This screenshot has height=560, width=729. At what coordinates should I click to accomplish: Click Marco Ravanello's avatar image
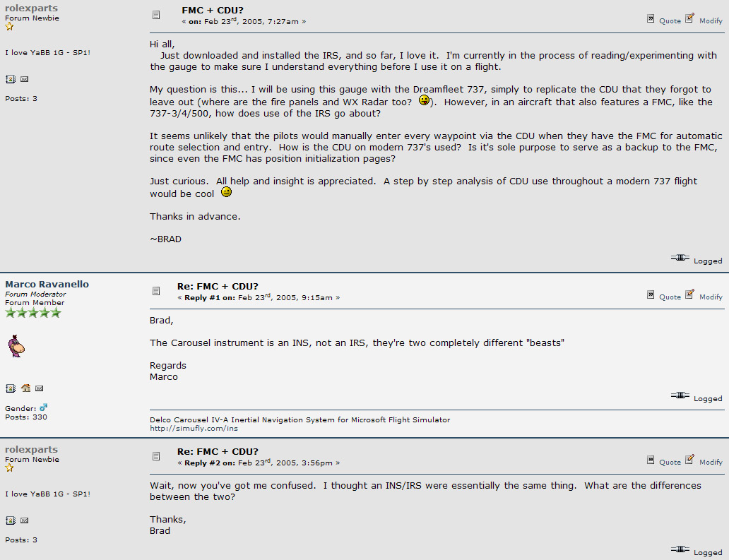pos(16,346)
